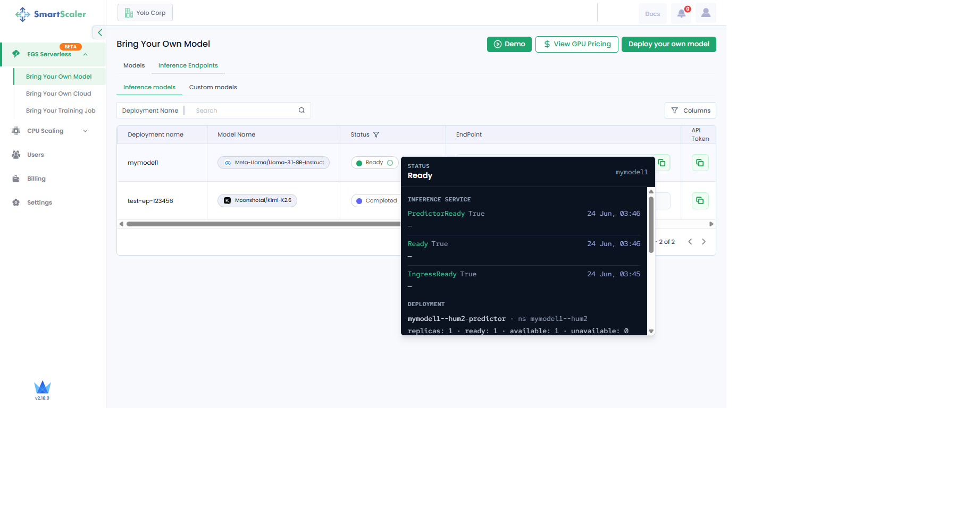The height and width of the screenshot is (508, 980).
Task: Click the Settings gear icon
Action: [16, 202]
